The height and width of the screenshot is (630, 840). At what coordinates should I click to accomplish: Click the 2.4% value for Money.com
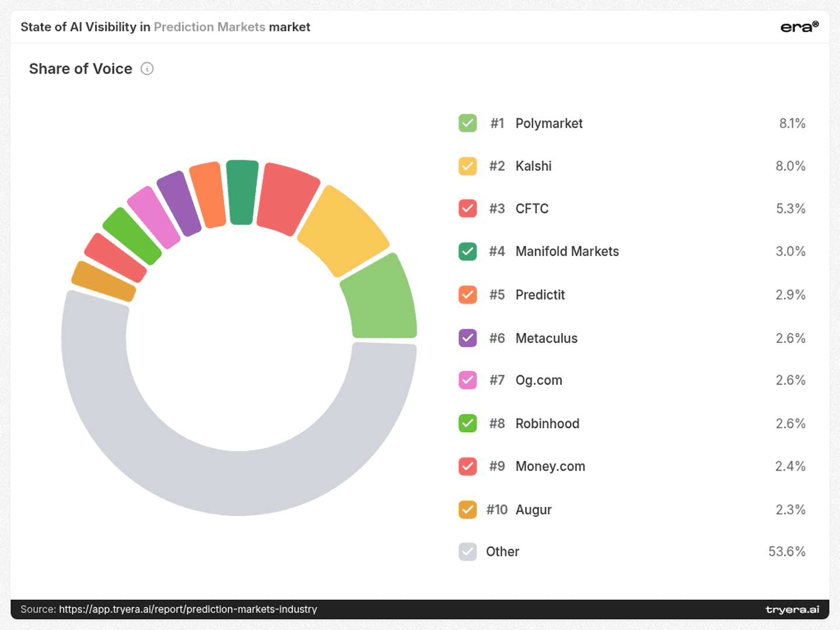790,466
